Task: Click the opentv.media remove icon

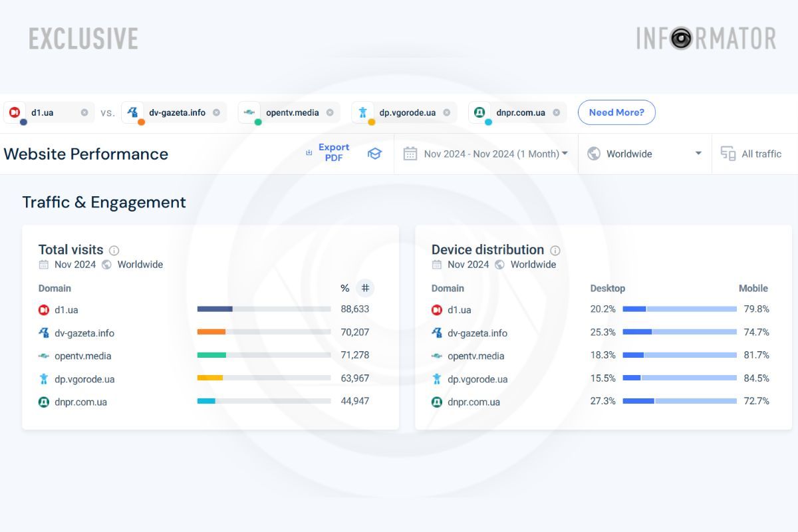Action: pos(330,112)
